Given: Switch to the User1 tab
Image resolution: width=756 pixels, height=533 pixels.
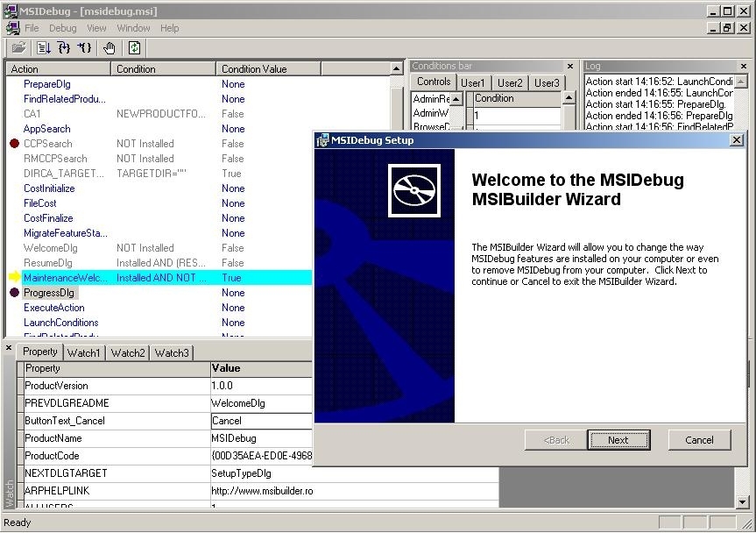Looking at the screenshot, I should point(472,83).
